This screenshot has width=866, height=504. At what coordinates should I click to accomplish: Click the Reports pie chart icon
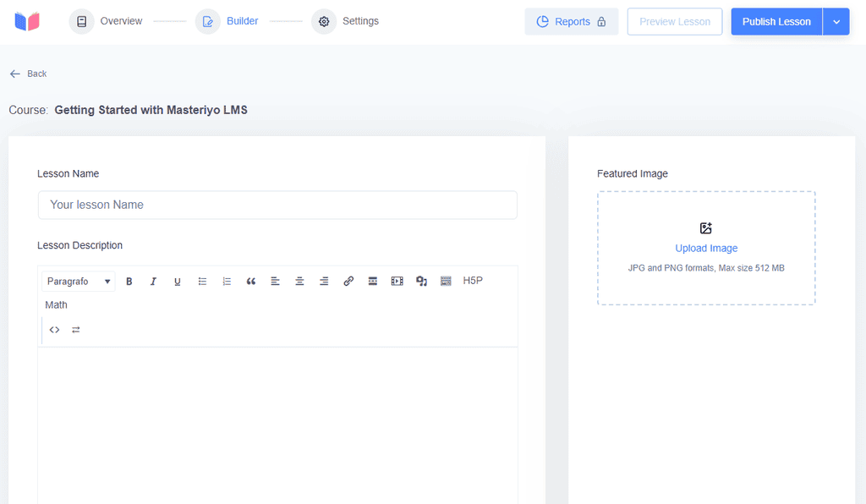[543, 21]
